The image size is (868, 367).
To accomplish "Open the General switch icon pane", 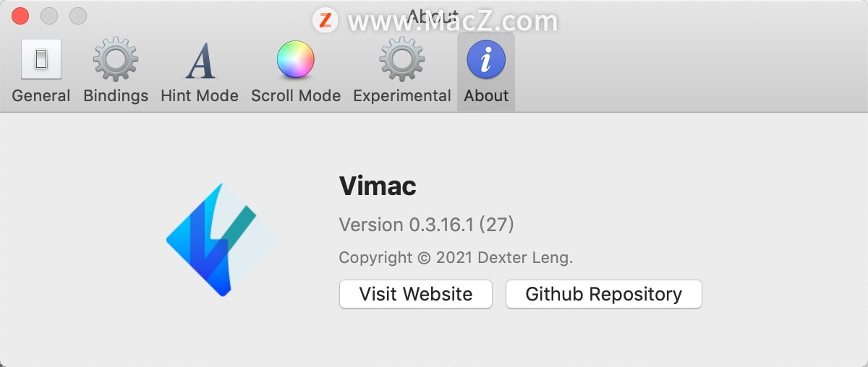I will tap(41, 59).
